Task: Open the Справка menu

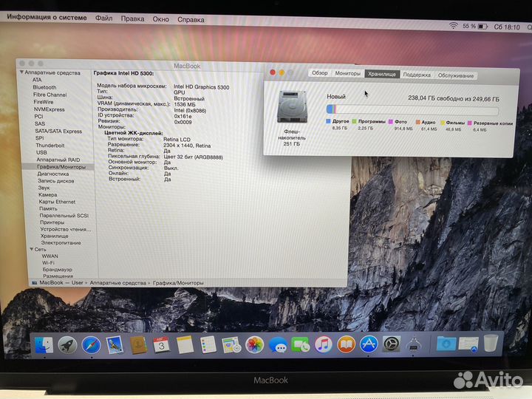Action: (x=191, y=20)
